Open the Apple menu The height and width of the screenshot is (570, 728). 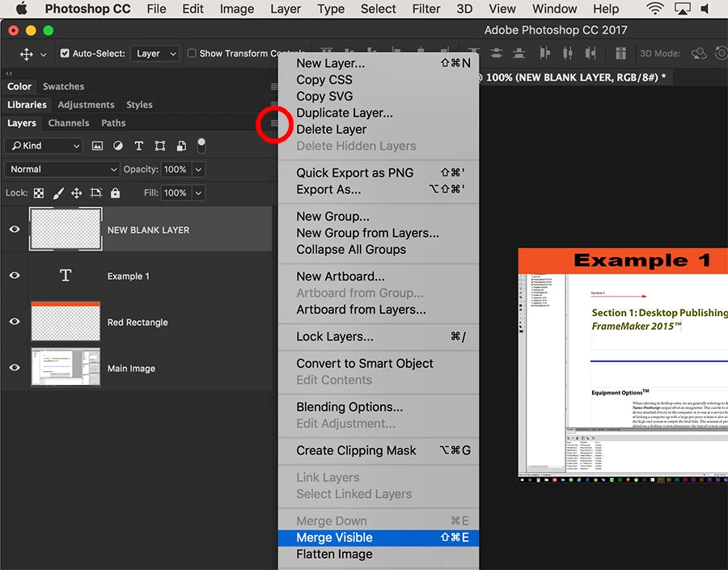(x=21, y=9)
